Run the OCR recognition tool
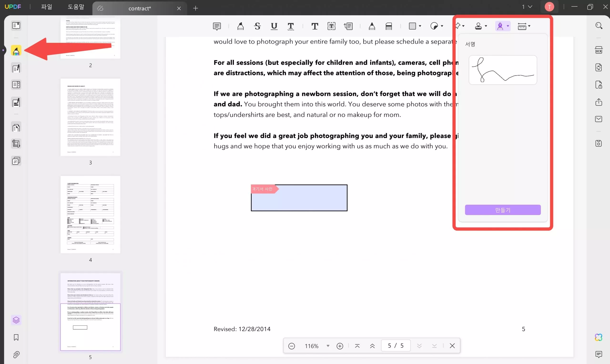Viewport: 610px width, 364px height. click(599, 50)
